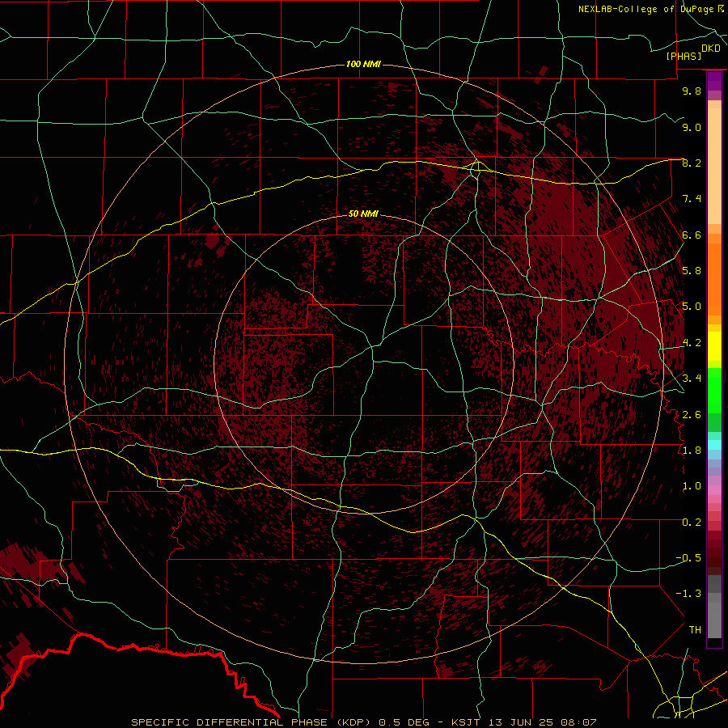Click the -0.5 value on color scale
Viewport: 728px width, 728px height.
coord(688,558)
